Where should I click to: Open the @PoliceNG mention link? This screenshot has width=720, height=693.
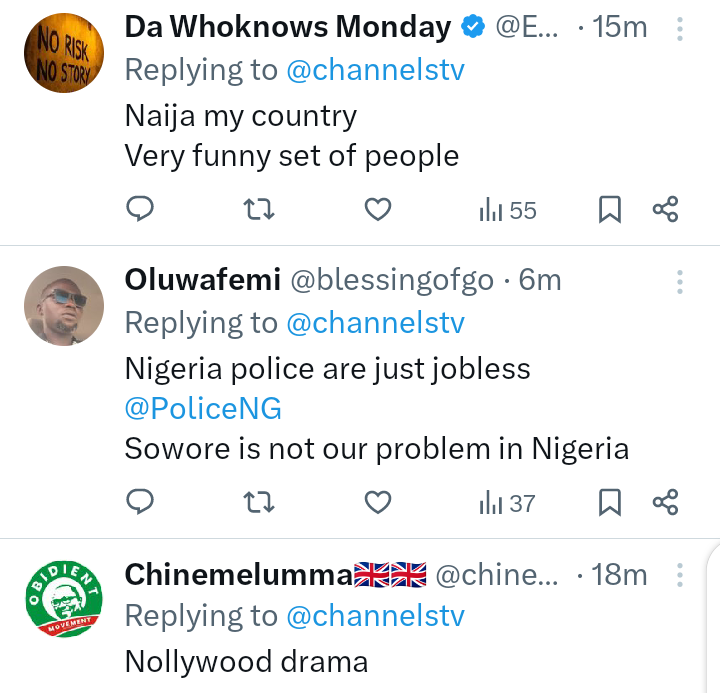click(x=203, y=408)
